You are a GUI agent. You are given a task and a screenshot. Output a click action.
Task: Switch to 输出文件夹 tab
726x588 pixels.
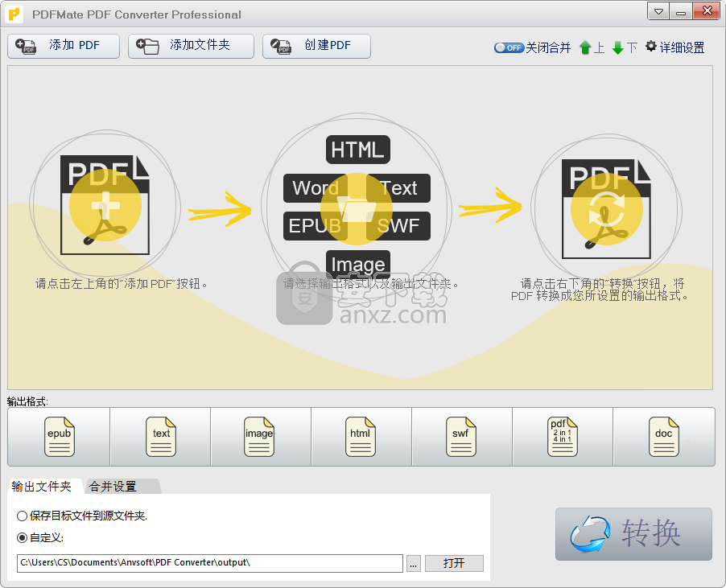tap(44, 486)
